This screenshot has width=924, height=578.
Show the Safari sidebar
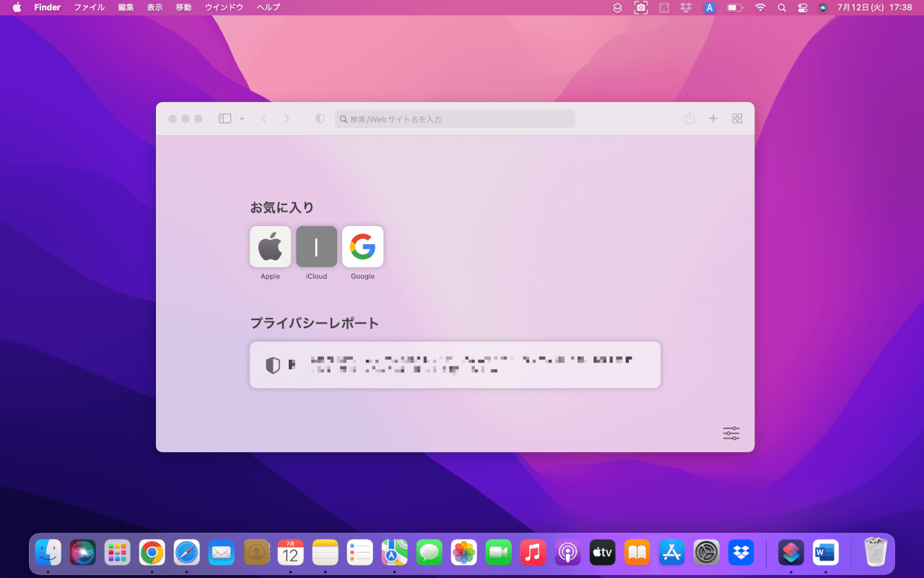(x=225, y=118)
